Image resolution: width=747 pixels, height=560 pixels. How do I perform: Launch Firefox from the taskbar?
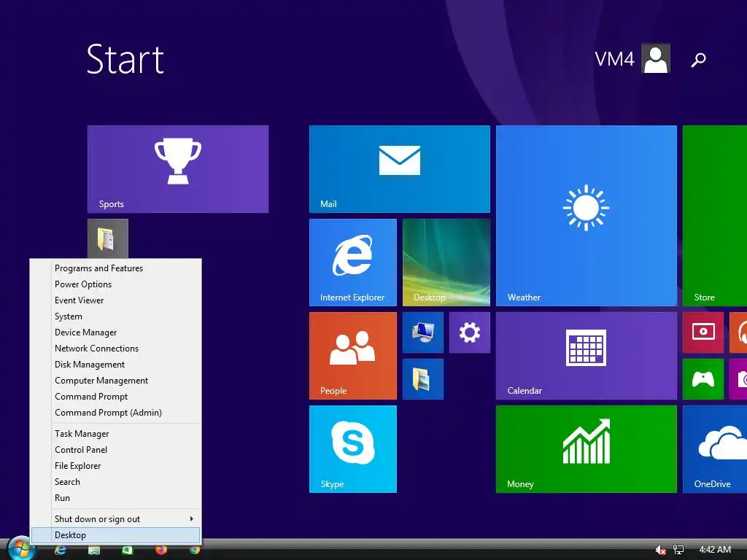pyautogui.click(x=161, y=550)
